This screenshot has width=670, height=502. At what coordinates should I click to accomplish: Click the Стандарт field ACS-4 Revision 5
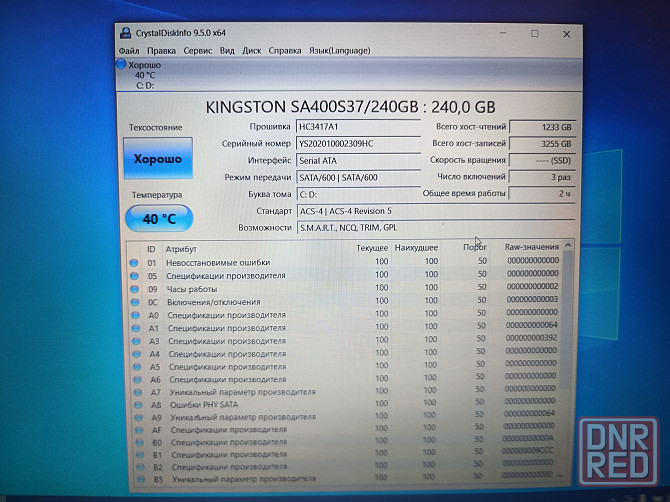(435, 211)
